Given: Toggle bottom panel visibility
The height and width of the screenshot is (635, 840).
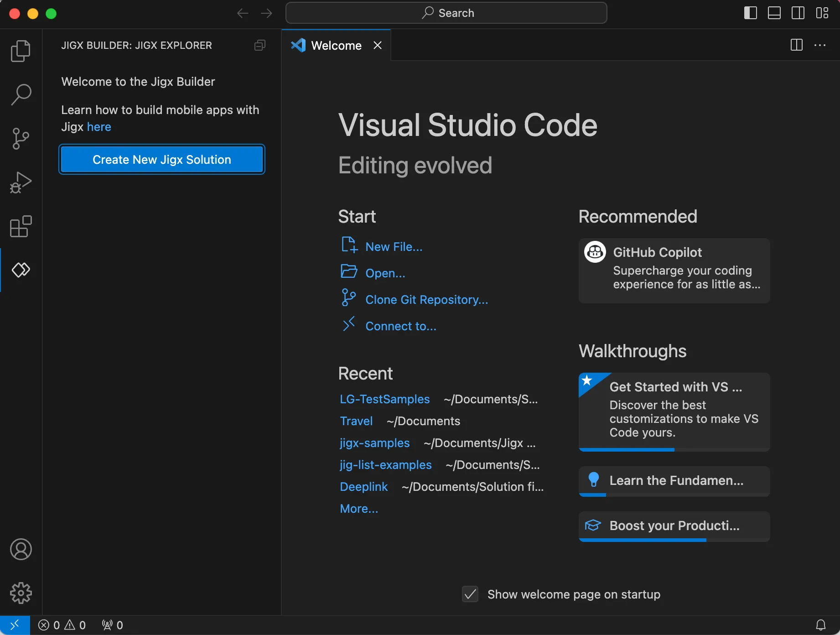Looking at the screenshot, I should point(774,13).
